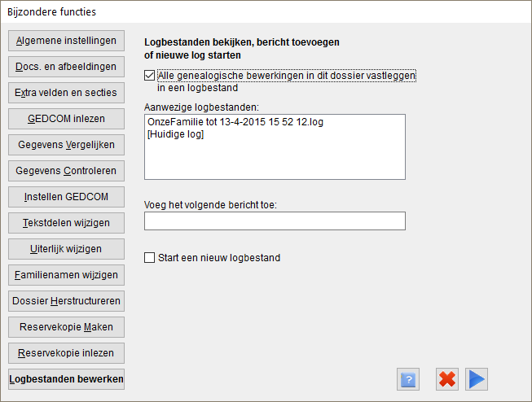Viewport: 532px width, 402px height.
Task: Select Gegevens Controleren function
Action: click(x=66, y=171)
